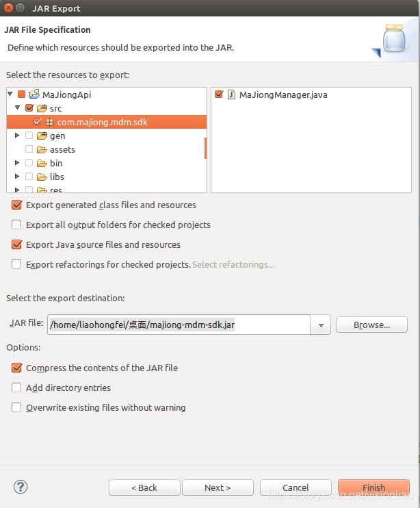The image size is (420, 508).
Task: Select the bin folder label
Action: 56,163
